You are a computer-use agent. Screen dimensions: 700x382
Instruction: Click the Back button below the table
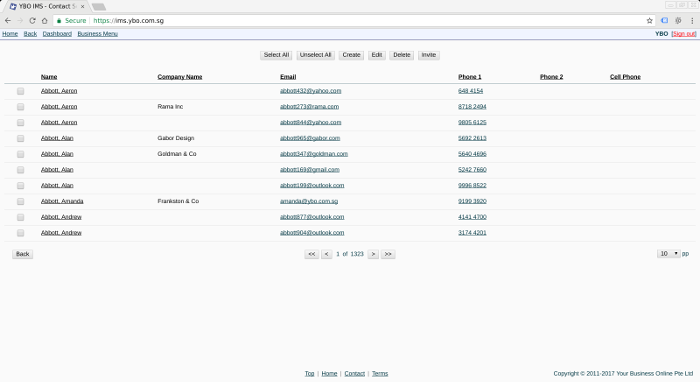coord(22,254)
